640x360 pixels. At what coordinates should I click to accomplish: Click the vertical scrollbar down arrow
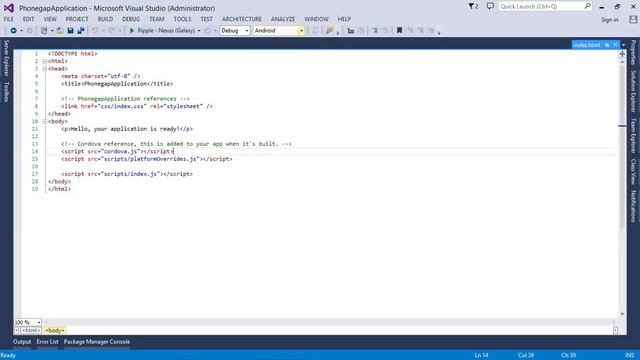[x=622, y=314]
